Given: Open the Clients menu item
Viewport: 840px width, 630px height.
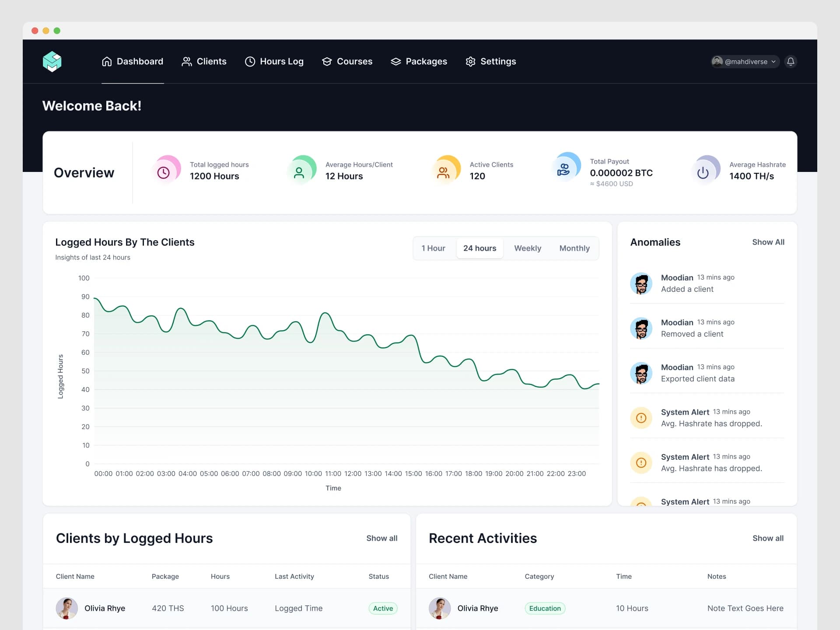Looking at the screenshot, I should [x=204, y=62].
